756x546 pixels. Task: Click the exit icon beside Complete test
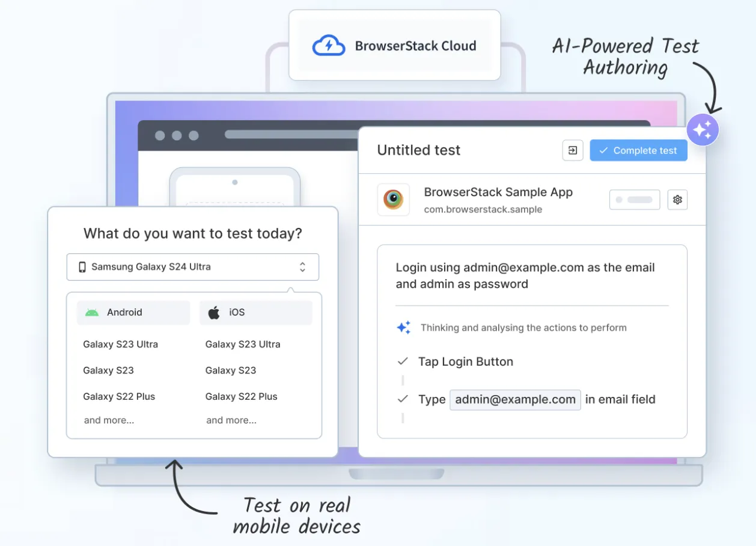coord(573,150)
